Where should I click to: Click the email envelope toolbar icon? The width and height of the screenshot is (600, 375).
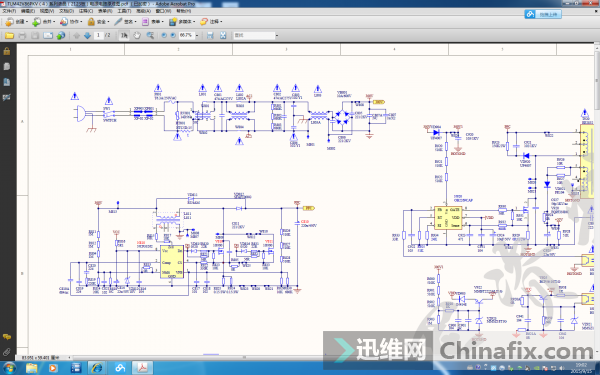pyautogui.click(x=48, y=35)
